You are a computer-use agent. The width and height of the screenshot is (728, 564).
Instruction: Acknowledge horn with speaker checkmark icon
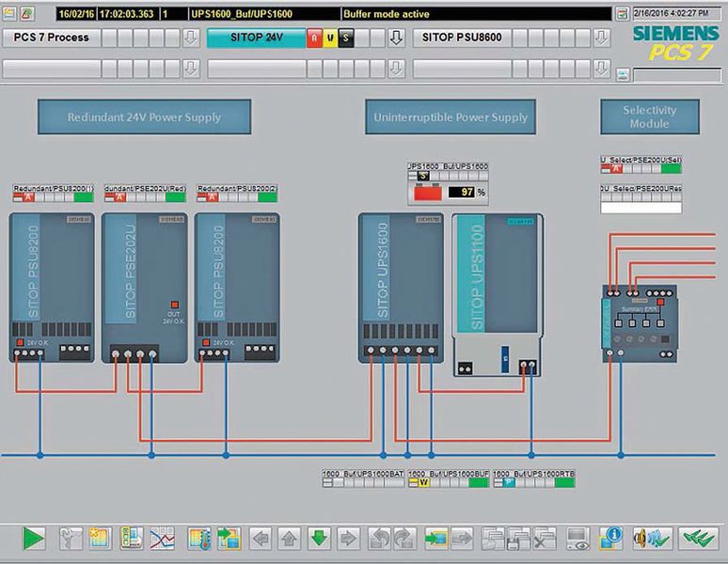[652, 539]
